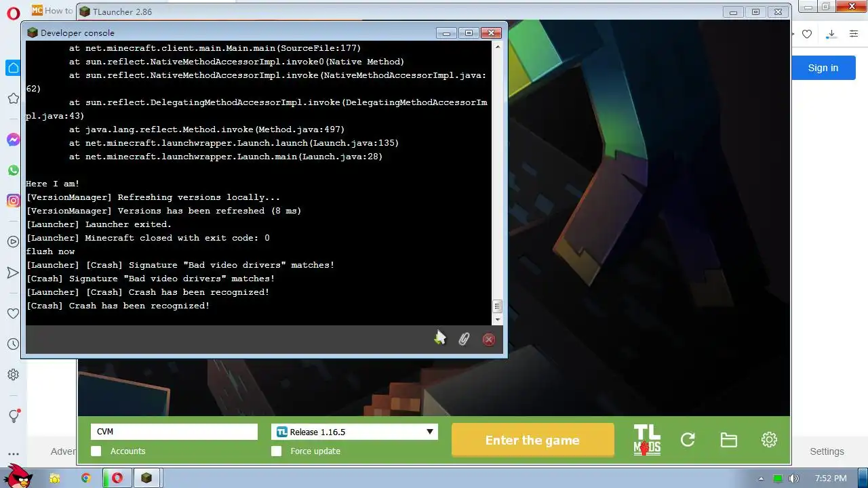Open Opera sidebar three-dots more menu

(13, 453)
